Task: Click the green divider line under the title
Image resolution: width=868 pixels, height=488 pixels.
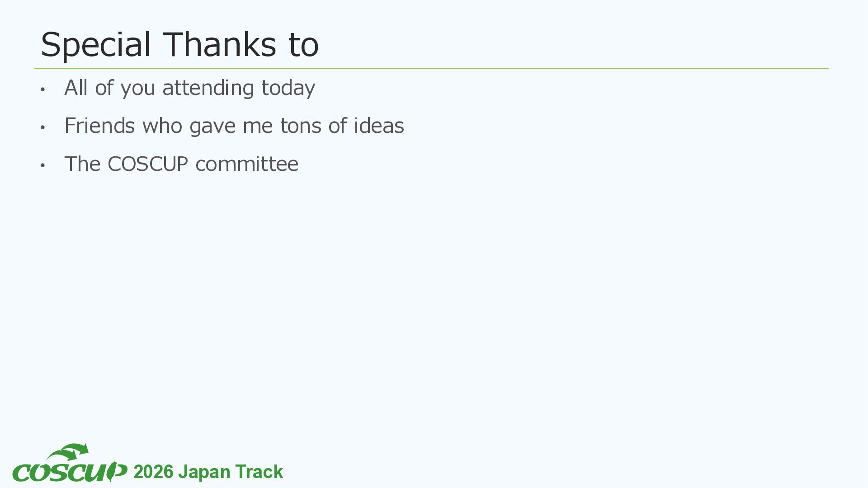Action: point(431,69)
